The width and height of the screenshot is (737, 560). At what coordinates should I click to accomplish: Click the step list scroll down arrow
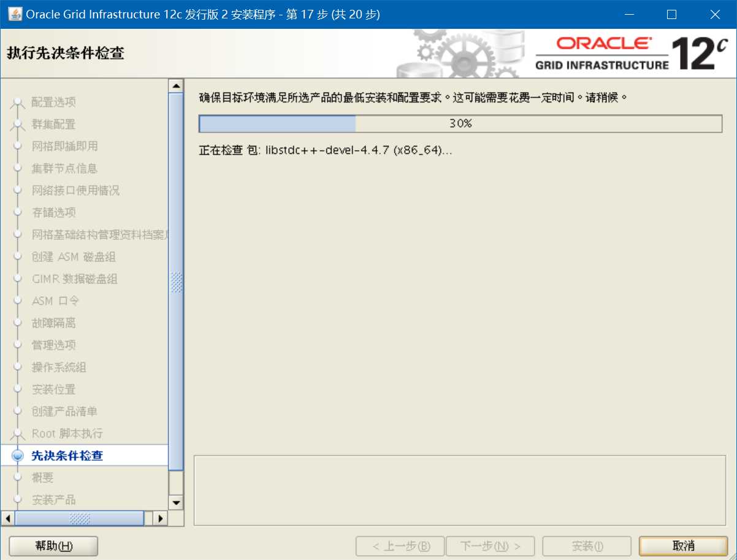click(x=176, y=503)
